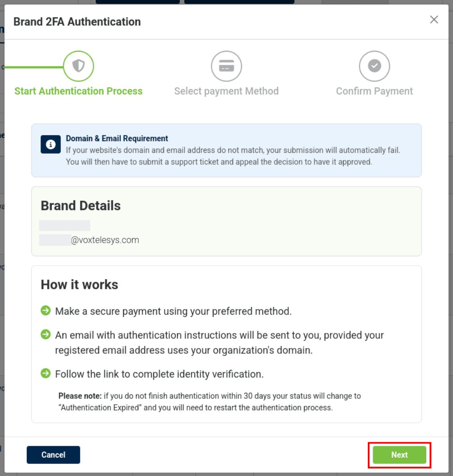Click the 'Brand 2FA Authentication' dialog title
The image size is (453, 476).
77,22
